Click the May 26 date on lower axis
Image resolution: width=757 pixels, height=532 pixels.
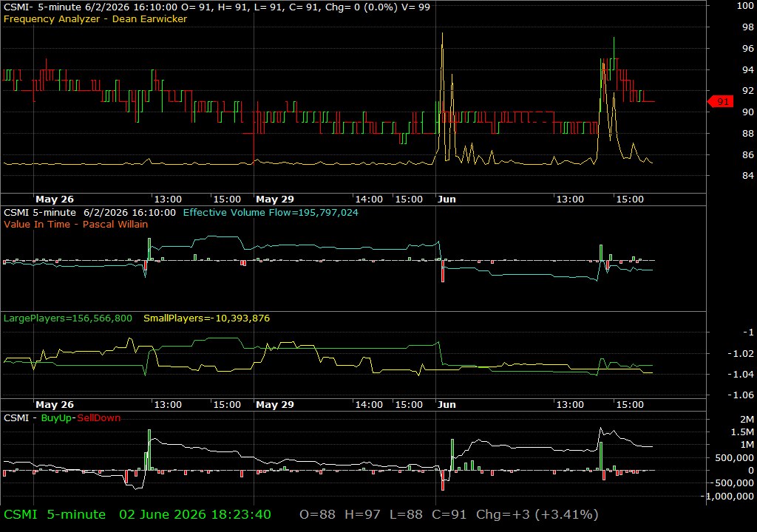click(x=55, y=405)
